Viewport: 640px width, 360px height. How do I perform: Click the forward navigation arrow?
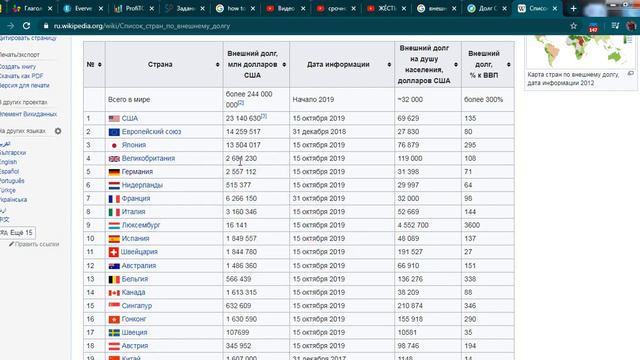(11, 26)
